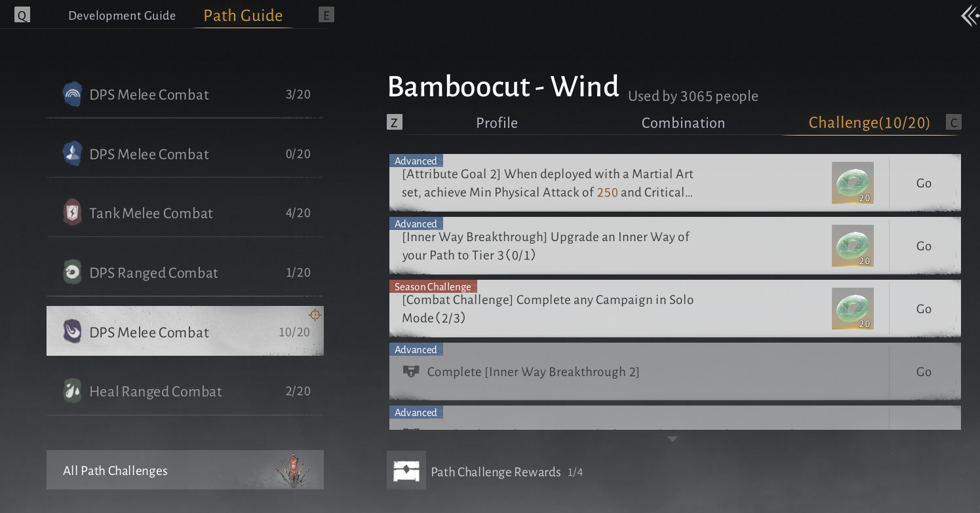The image size is (980, 513).
Task: Select the DPS Melee Combat 3/20 path icon
Action: (x=72, y=94)
